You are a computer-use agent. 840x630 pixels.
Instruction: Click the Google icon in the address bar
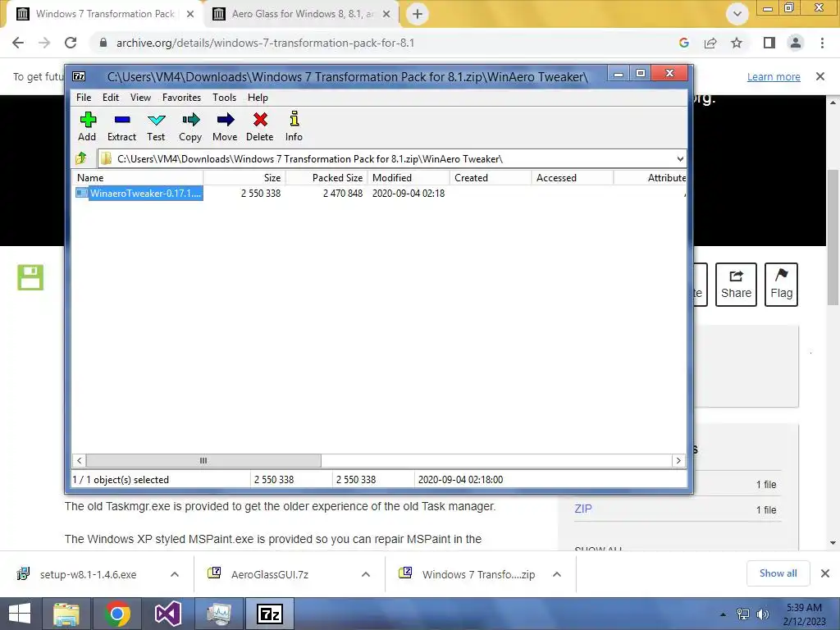tap(683, 43)
